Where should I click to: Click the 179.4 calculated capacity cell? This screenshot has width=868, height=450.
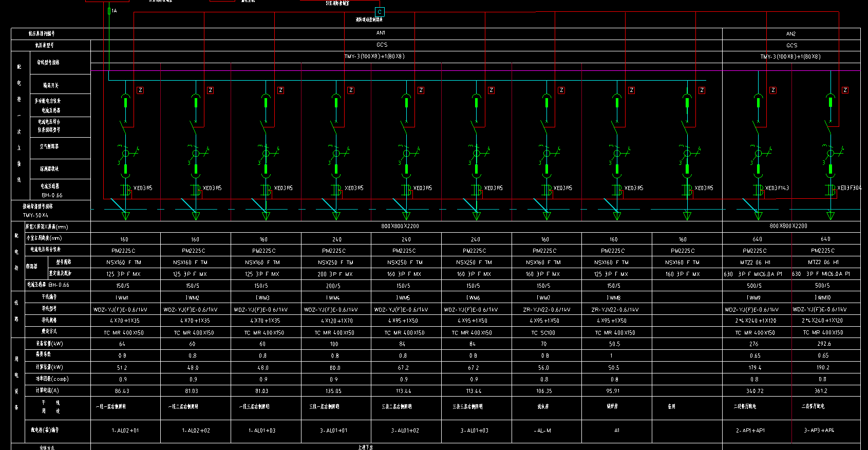pos(755,368)
